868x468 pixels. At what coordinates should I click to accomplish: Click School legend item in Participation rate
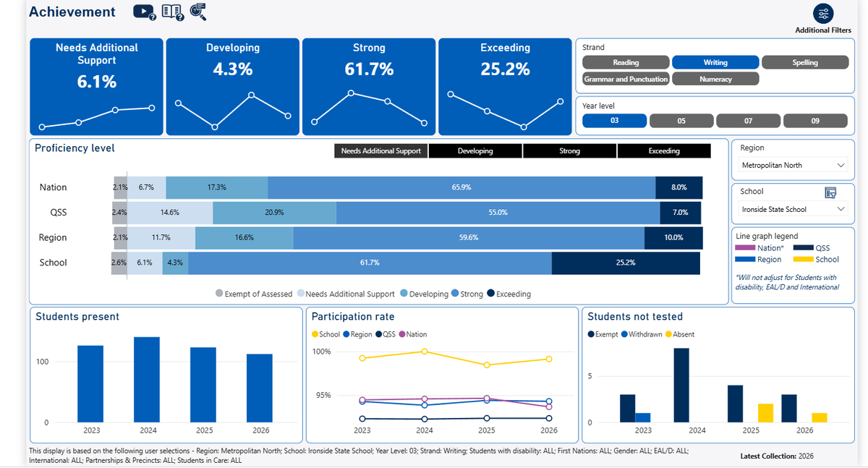(325, 334)
